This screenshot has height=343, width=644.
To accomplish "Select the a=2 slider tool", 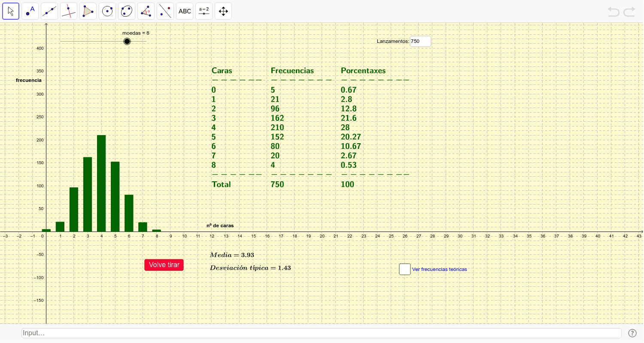I will (x=204, y=11).
